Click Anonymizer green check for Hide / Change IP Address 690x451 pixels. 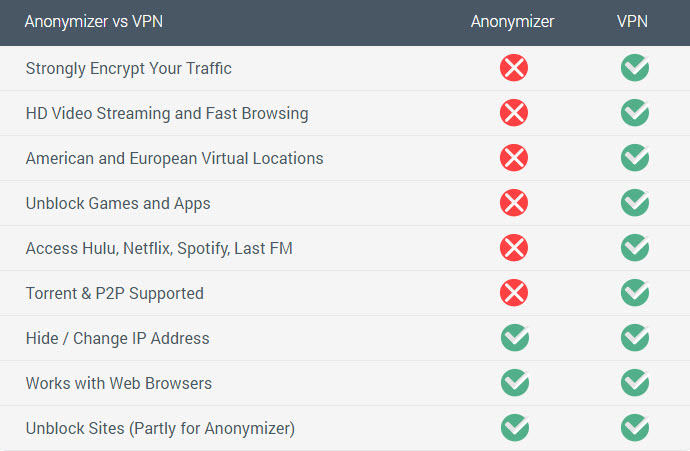(515, 337)
